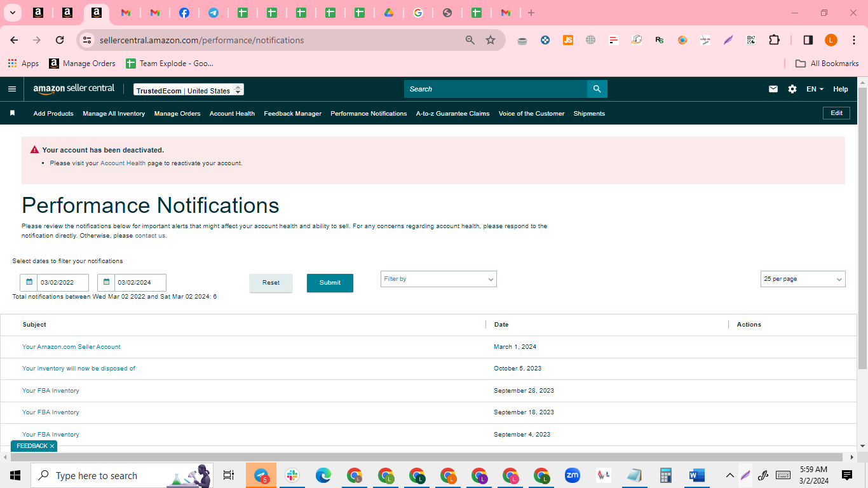Screen dimensions: 868x488
Task: Click the Reset button
Action: 271,283
